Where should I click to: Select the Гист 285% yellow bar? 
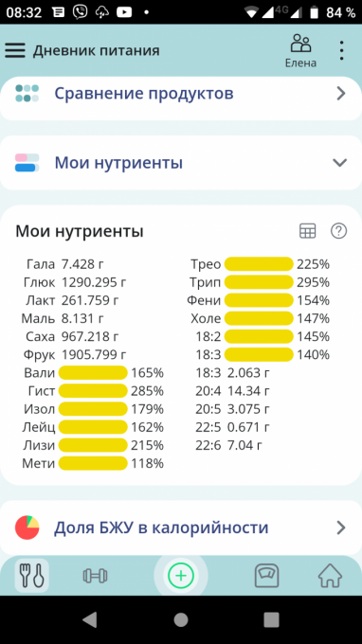click(x=93, y=391)
